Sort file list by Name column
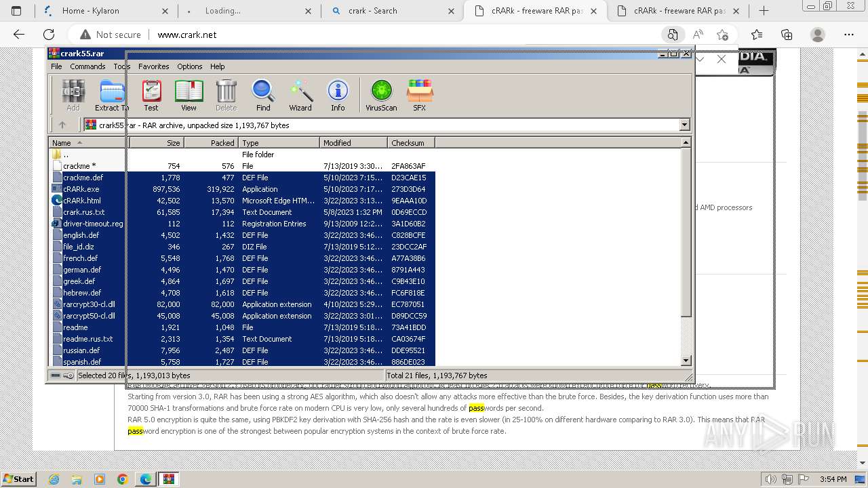Screen dimensions: 868x488 tap(89, 142)
